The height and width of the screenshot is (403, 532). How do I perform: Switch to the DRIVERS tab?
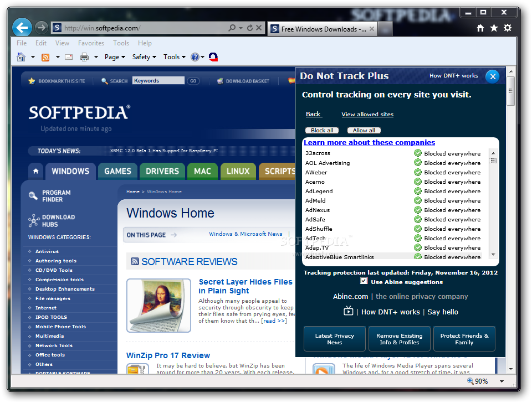tap(162, 171)
